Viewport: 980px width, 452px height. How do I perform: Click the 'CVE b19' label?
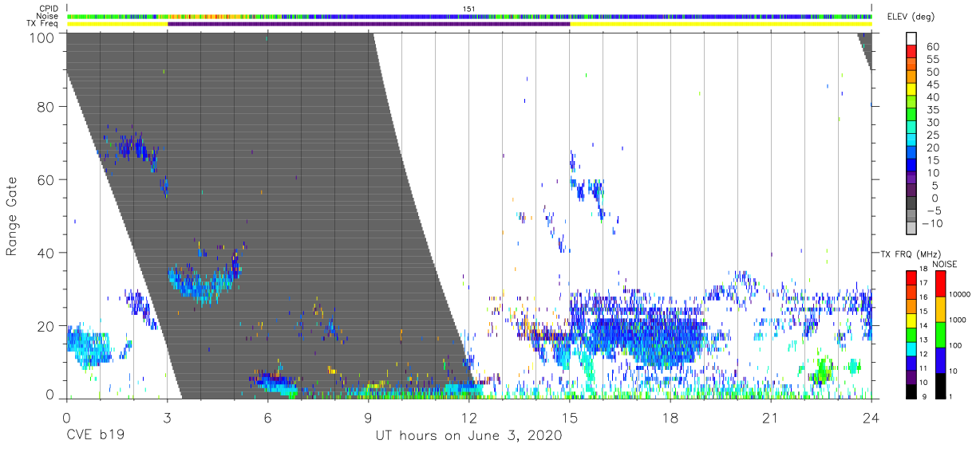[x=94, y=436]
